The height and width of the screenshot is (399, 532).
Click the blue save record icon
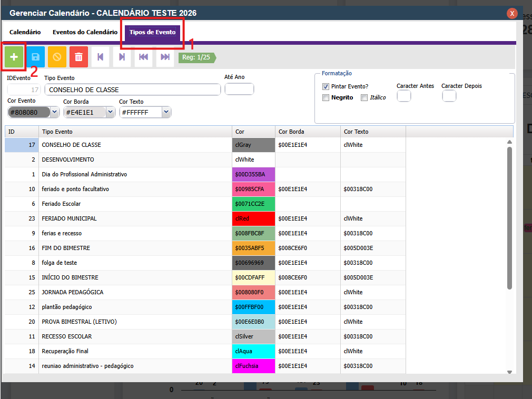click(x=35, y=57)
